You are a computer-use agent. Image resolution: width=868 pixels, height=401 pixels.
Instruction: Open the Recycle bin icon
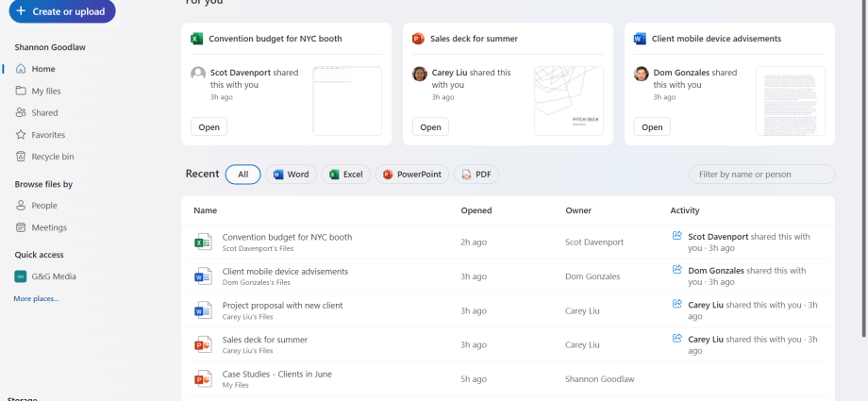click(x=21, y=157)
